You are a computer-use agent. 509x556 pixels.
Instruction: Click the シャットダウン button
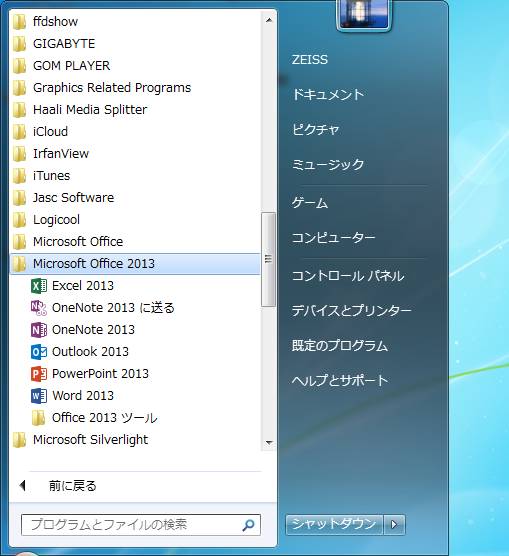[334, 524]
